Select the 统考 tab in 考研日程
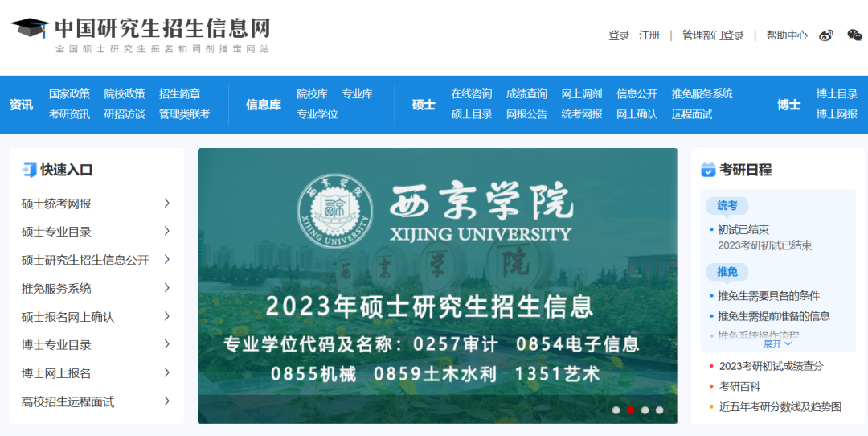The image size is (868, 436). coord(727,206)
